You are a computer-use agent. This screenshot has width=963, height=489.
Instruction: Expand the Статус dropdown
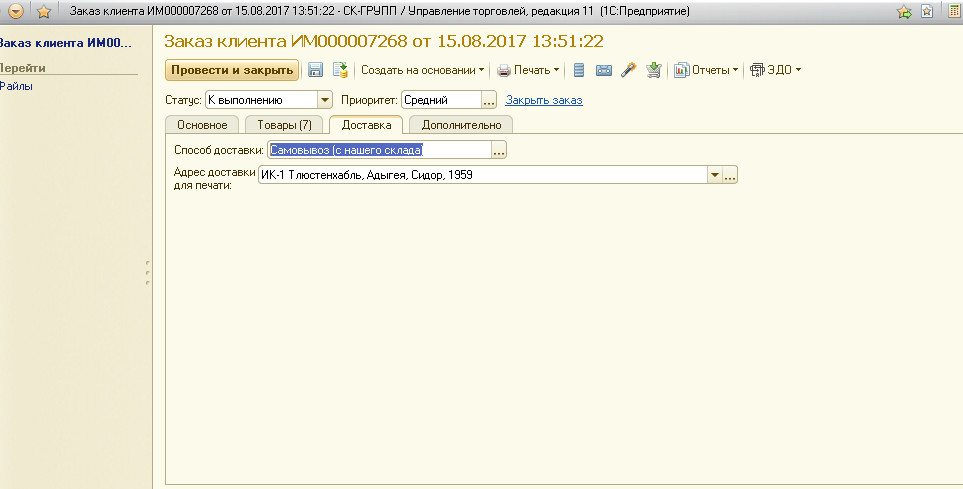[x=324, y=100]
